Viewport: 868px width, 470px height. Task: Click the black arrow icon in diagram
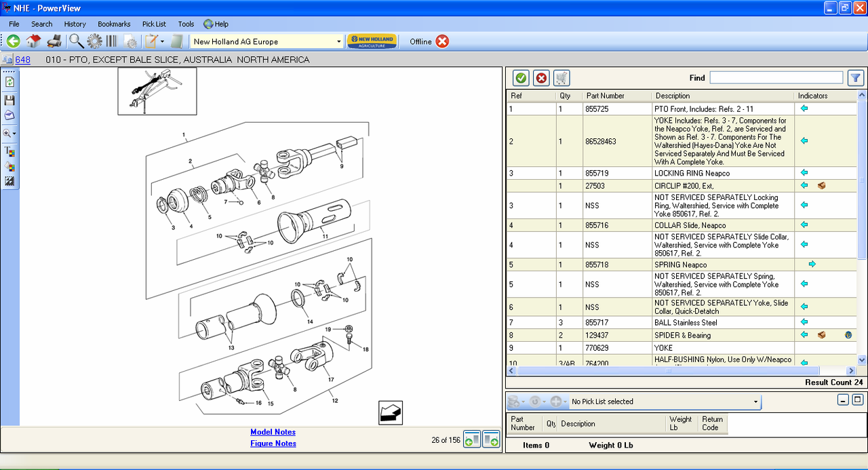point(391,413)
